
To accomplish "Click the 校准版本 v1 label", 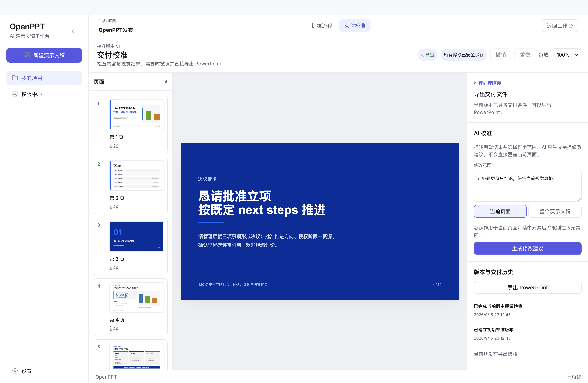I will [x=108, y=46].
